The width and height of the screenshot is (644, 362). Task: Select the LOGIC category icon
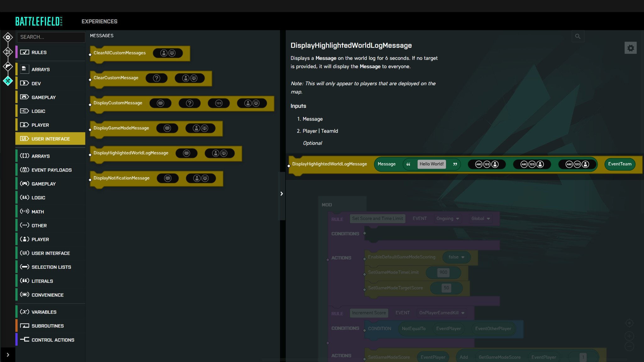pyautogui.click(x=24, y=111)
